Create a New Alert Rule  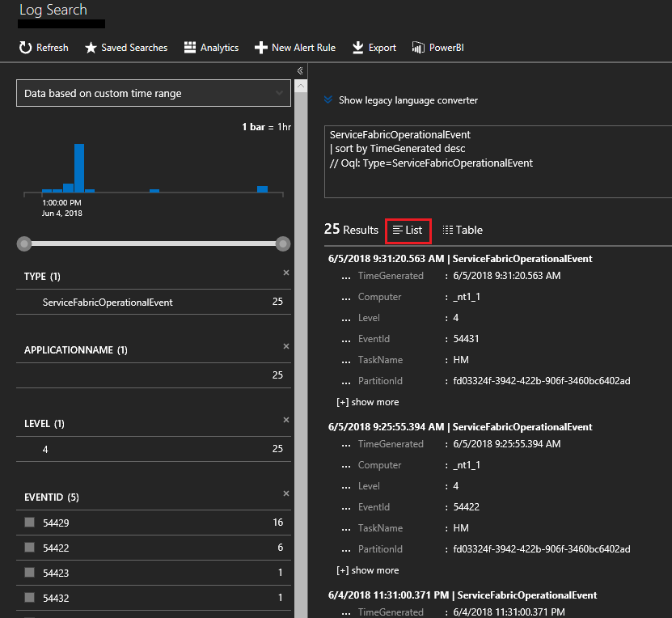[x=260, y=48]
